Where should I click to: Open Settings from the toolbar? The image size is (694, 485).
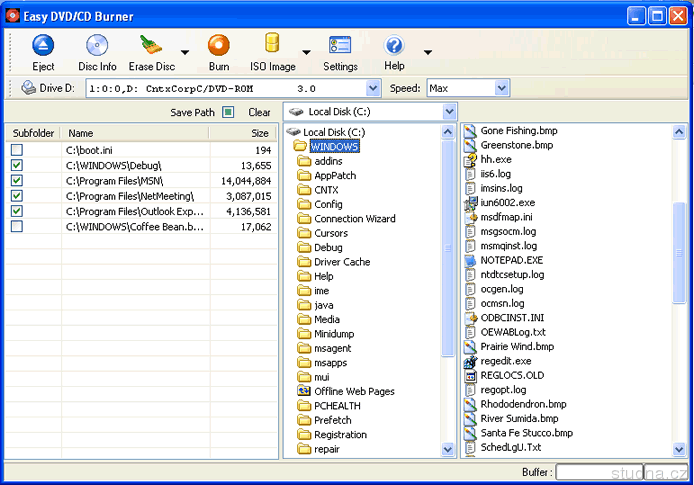click(x=340, y=46)
